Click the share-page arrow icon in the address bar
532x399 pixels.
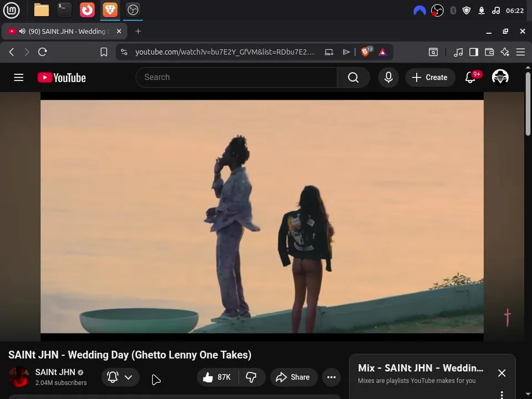click(x=346, y=52)
